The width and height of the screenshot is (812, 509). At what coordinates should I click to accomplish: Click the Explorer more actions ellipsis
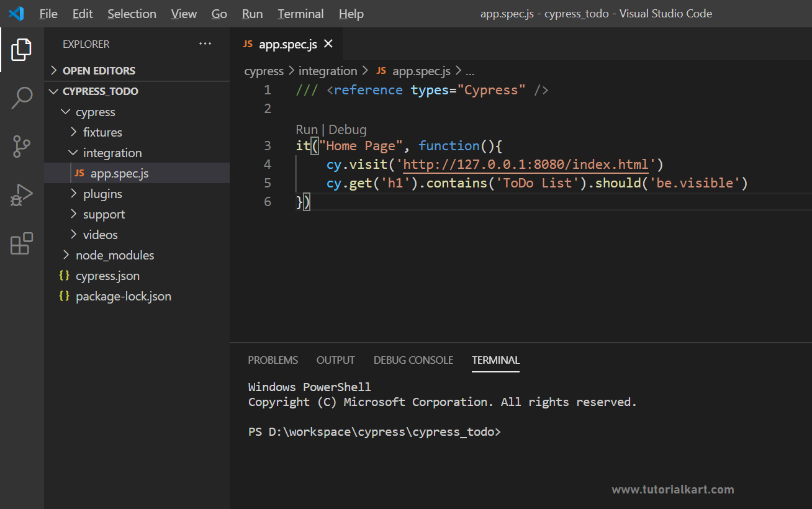click(x=205, y=44)
